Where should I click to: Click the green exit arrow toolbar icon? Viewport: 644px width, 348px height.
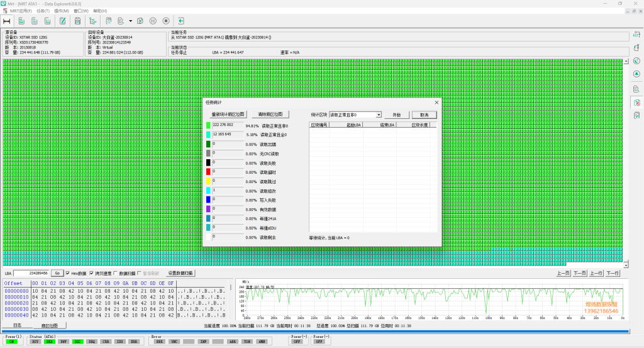(x=180, y=21)
